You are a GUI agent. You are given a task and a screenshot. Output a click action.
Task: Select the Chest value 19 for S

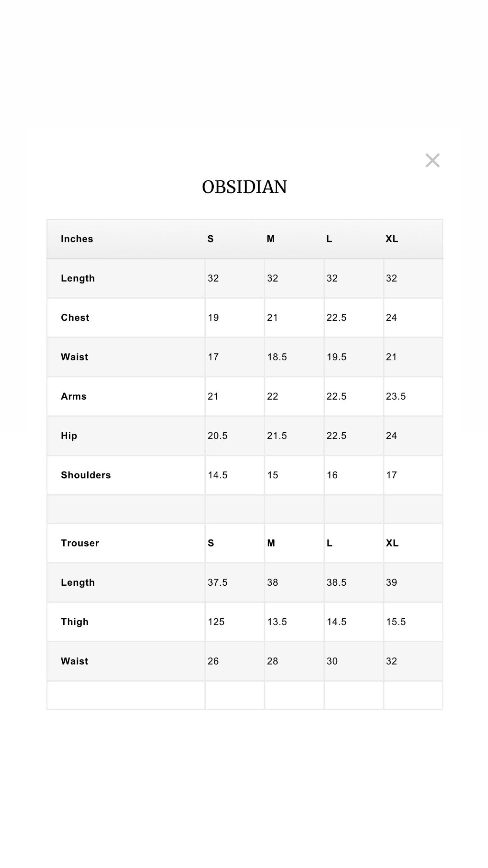(x=213, y=318)
